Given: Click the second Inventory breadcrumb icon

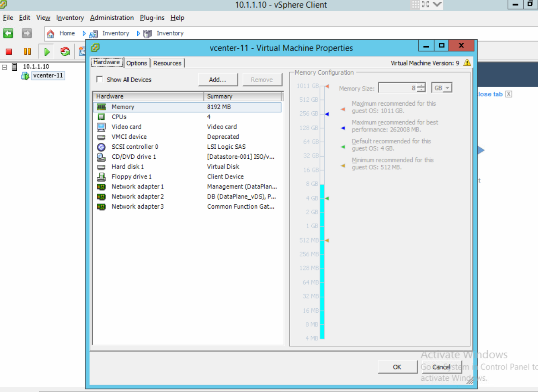Looking at the screenshot, I should click(x=148, y=34).
